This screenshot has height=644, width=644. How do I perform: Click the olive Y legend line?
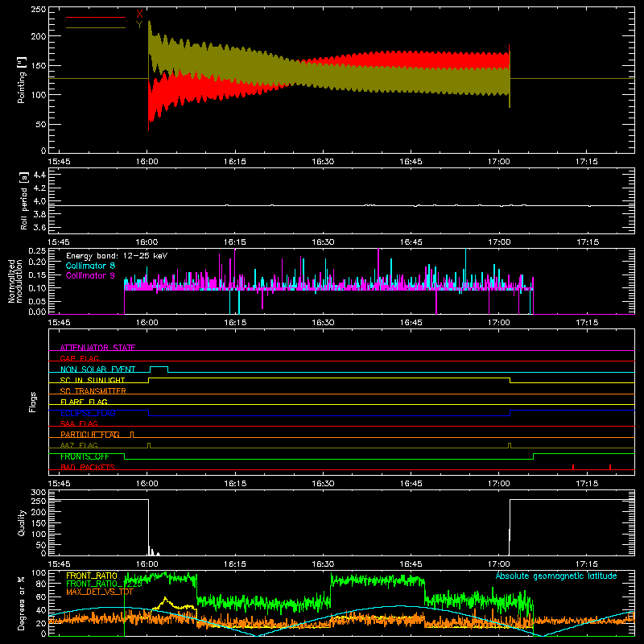[96, 27]
